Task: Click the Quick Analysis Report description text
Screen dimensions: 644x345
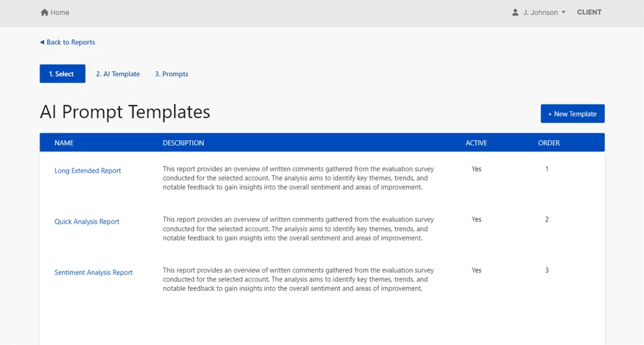Action: [298, 229]
